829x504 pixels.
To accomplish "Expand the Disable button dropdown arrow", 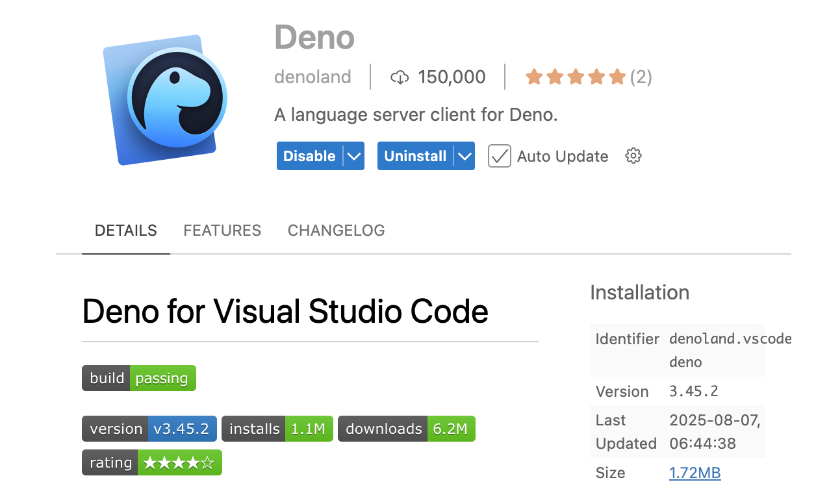I will 354,156.
